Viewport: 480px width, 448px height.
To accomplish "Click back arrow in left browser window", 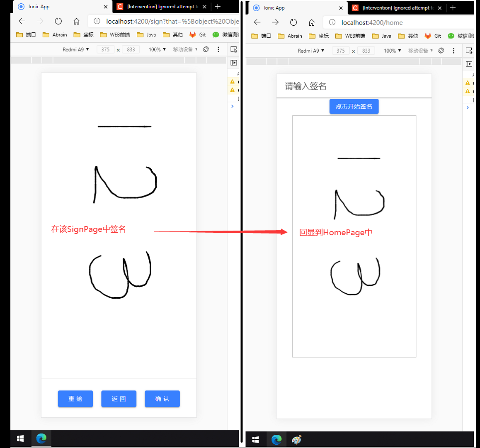I will (x=22, y=21).
